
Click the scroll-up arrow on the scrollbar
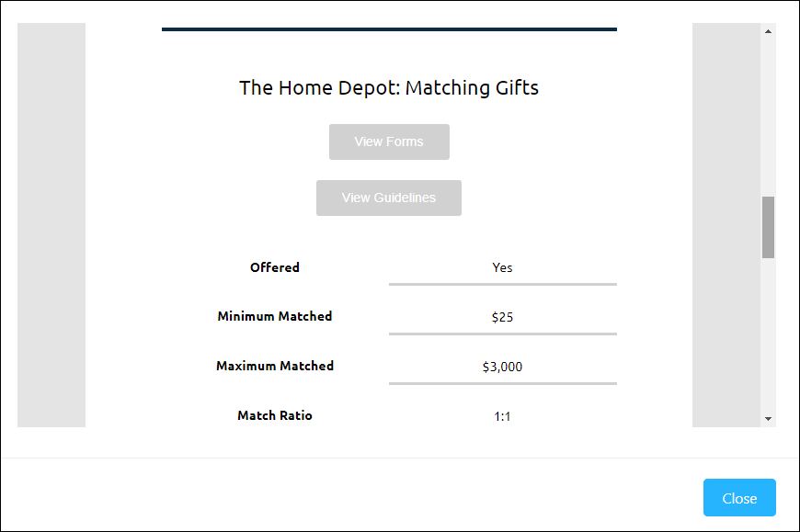[769, 30]
